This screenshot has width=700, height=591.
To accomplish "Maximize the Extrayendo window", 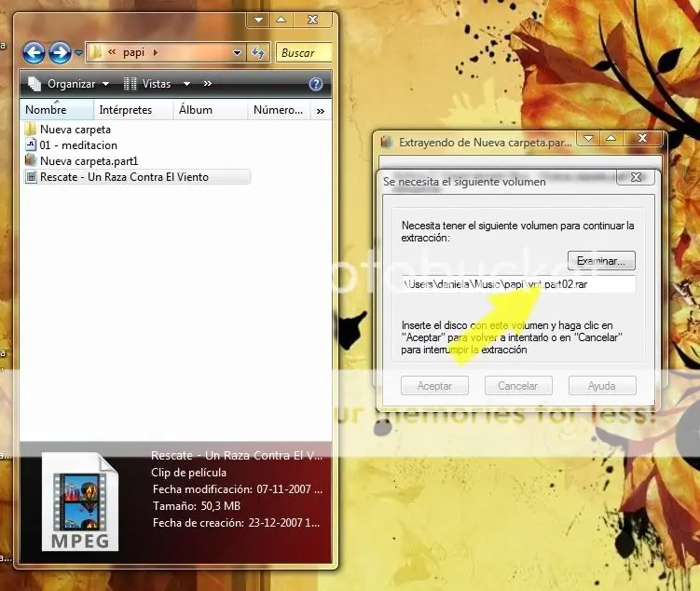I will [611, 138].
